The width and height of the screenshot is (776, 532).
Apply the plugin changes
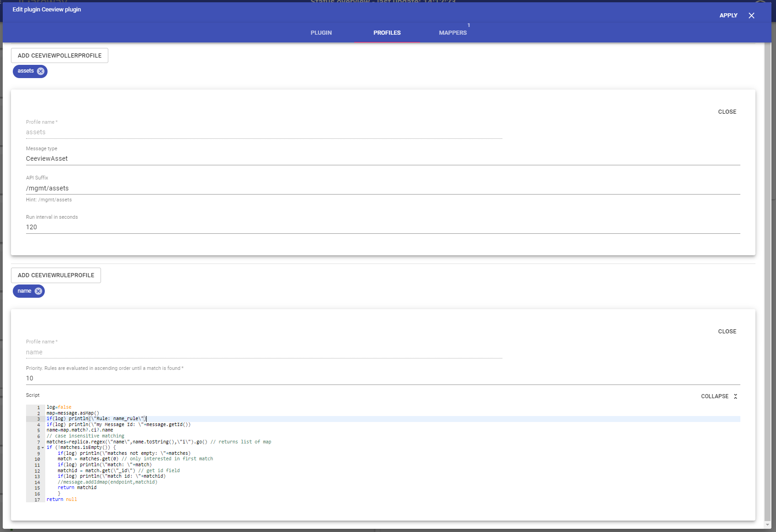[728, 16]
